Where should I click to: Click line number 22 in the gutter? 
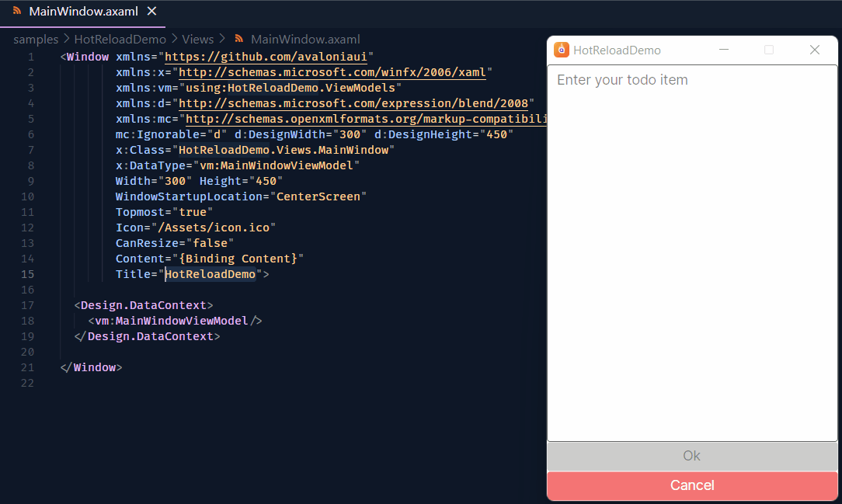[x=27, y=383]
